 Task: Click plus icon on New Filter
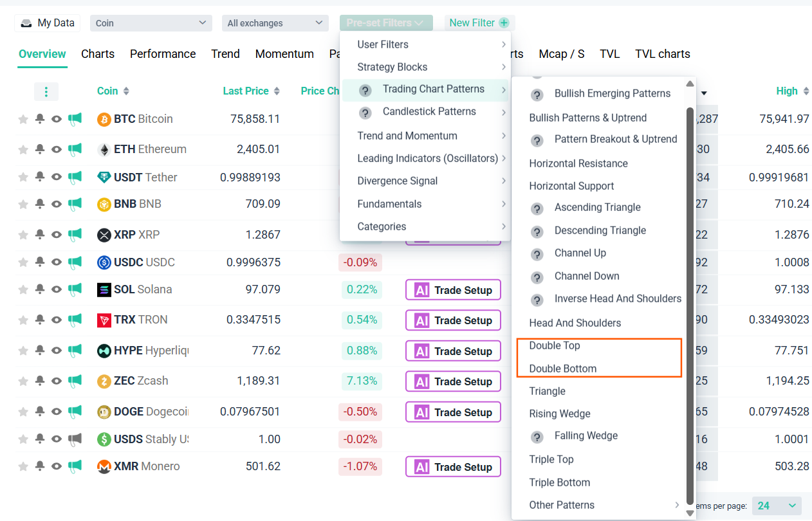504,23
